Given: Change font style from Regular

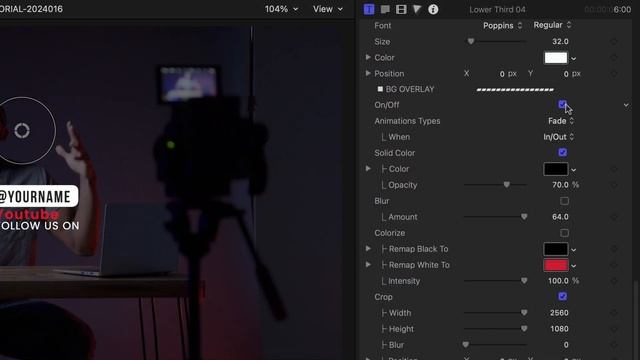Looking at the screenshot, I should coord(552,25).
